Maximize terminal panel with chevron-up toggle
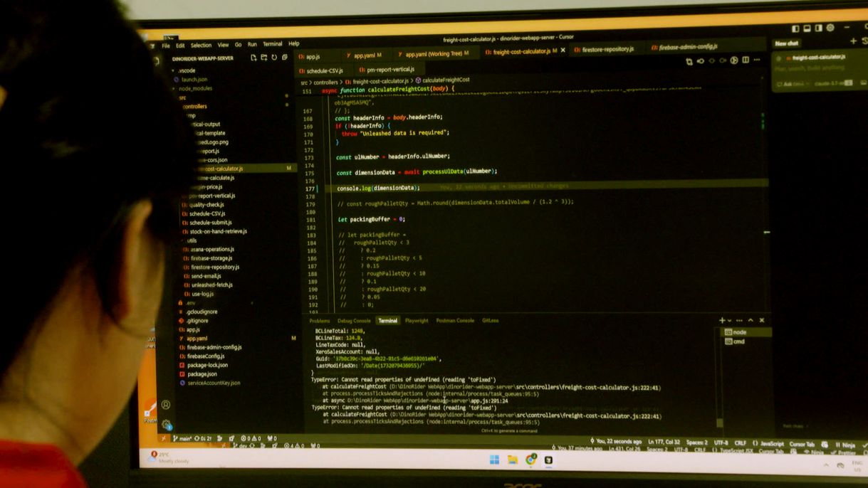868x488 pixels. pyautogui.click(x=751, y=321)
